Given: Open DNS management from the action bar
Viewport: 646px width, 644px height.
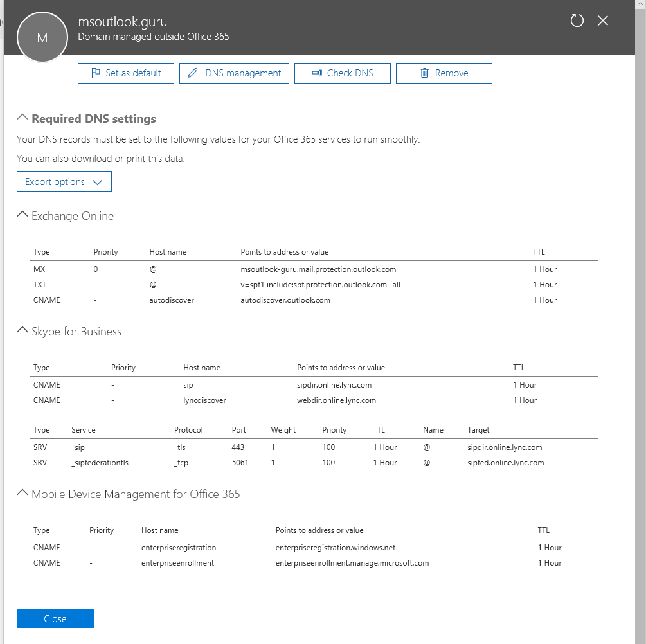Looking at the screenshot, I should [234, 73].
